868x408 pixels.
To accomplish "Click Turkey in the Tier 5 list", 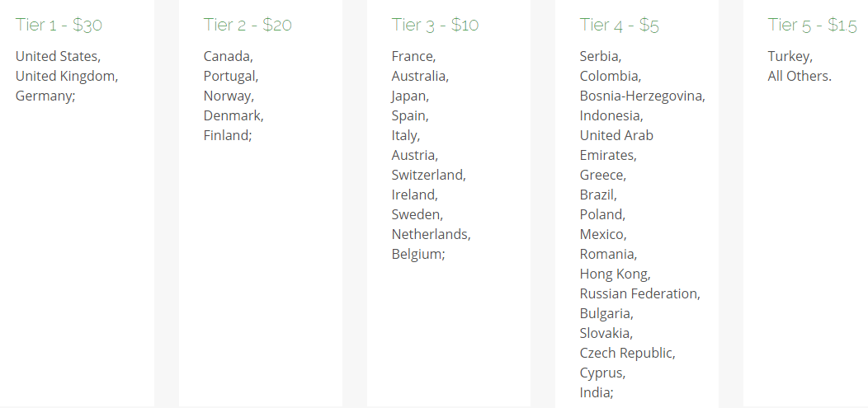I will 790,56.
